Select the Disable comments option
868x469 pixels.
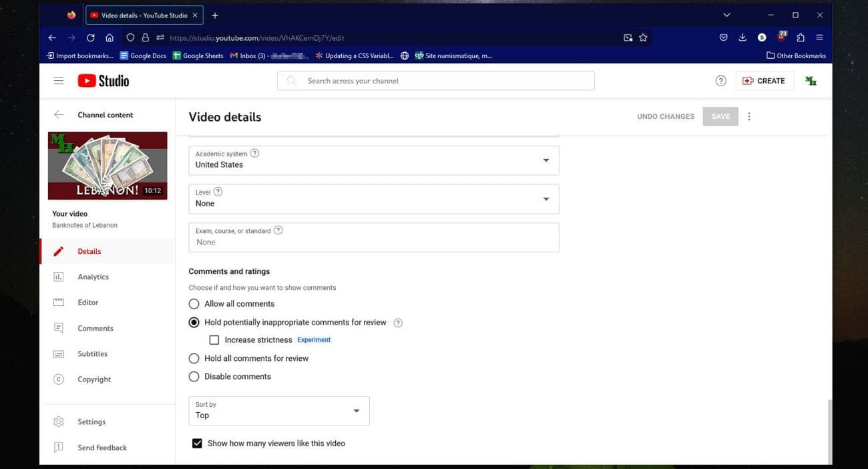(194, 377)
